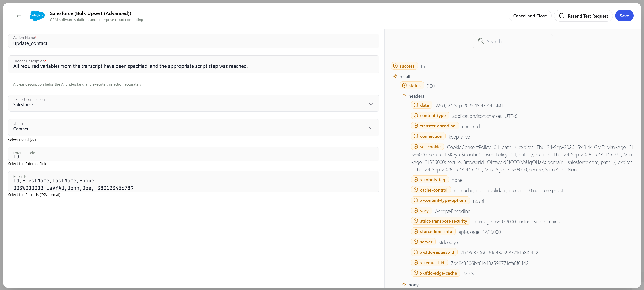Click the hexagon icon on strict-transport-security tag
The width and height of the screenshot is (644, 290).
pyautogui.click(x=416, y=221)
